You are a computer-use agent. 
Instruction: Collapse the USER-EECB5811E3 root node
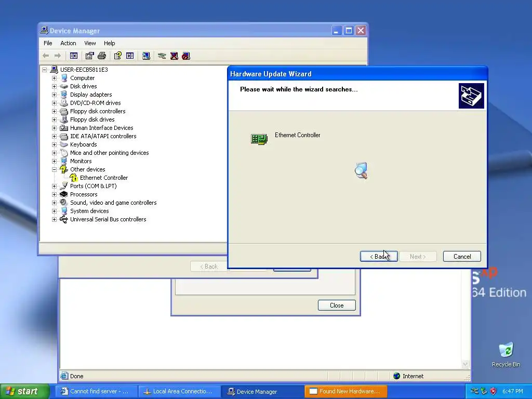(45, 70)
